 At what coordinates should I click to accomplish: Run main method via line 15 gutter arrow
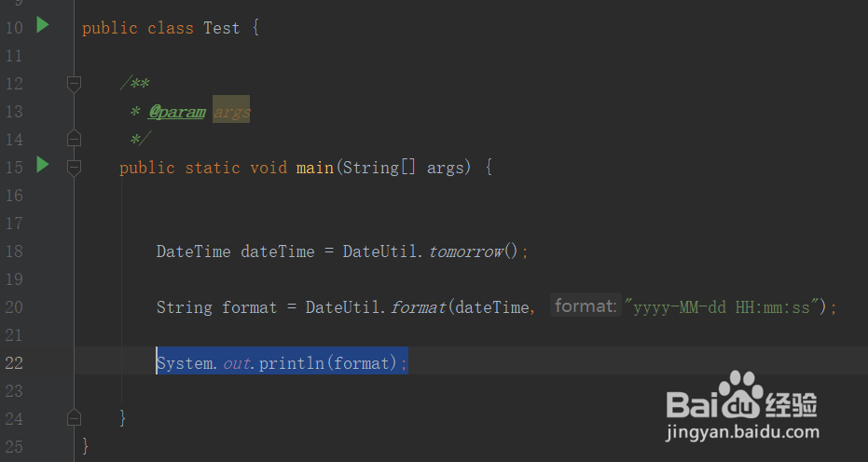coord(43,164)
